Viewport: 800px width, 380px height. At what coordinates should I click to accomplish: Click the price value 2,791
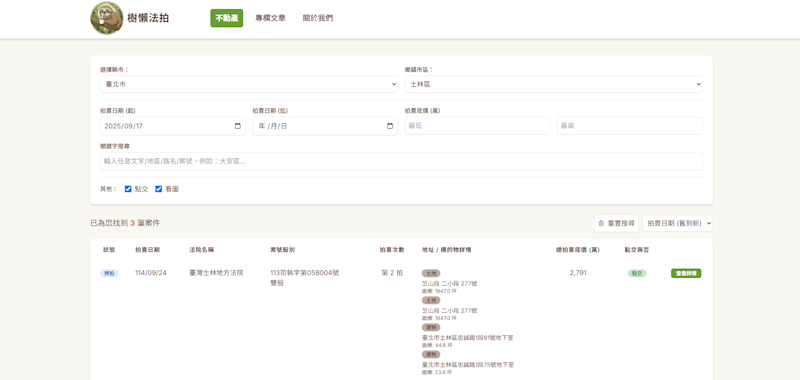point(578,273)
